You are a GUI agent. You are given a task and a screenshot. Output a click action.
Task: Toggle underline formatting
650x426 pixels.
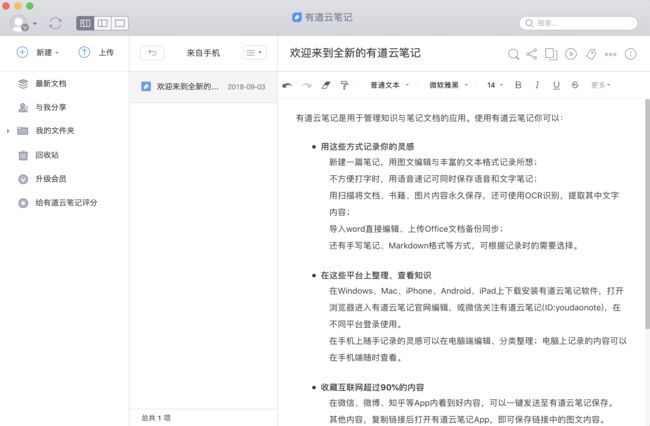coord(556,85)
